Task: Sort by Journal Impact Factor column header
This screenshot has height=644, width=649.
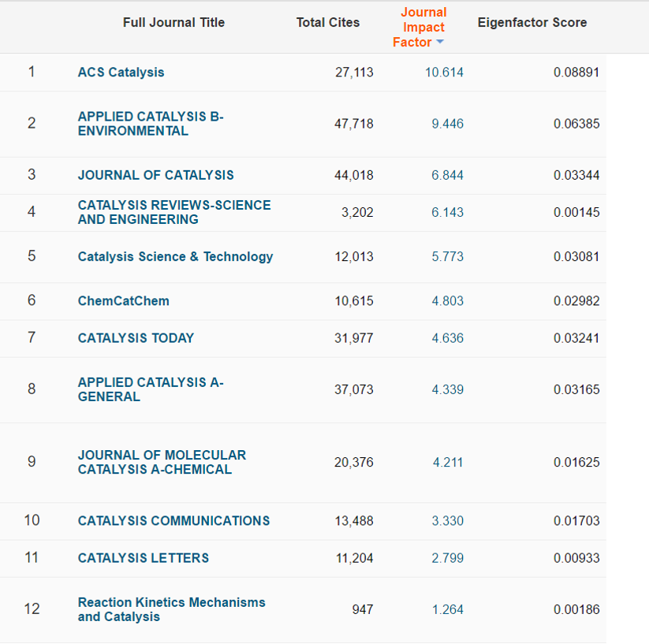Action: pos(423,28)
